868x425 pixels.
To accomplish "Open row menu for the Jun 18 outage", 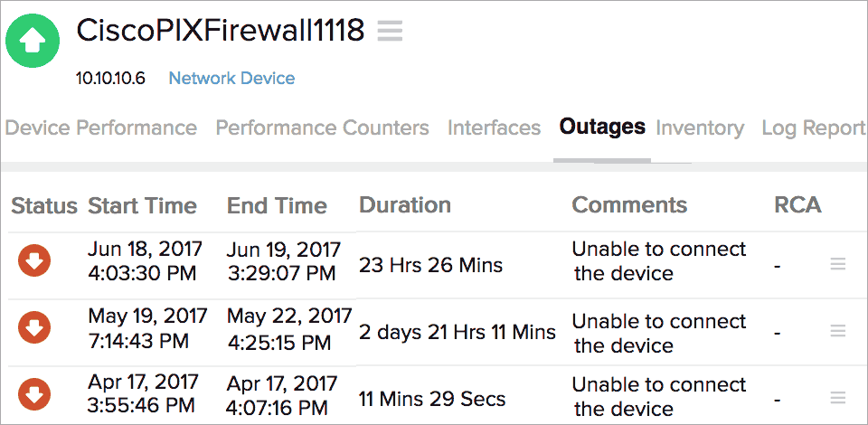I will 838,264.
